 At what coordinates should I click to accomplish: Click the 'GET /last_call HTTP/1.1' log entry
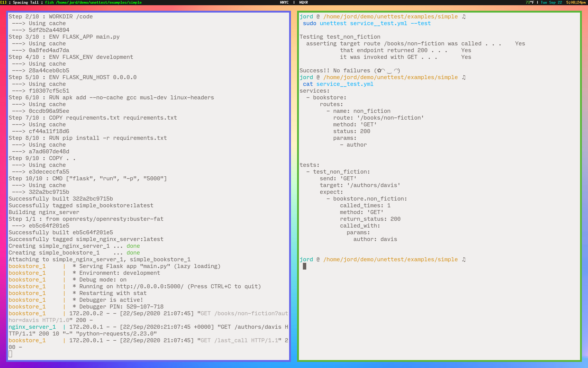coord(239,340)
